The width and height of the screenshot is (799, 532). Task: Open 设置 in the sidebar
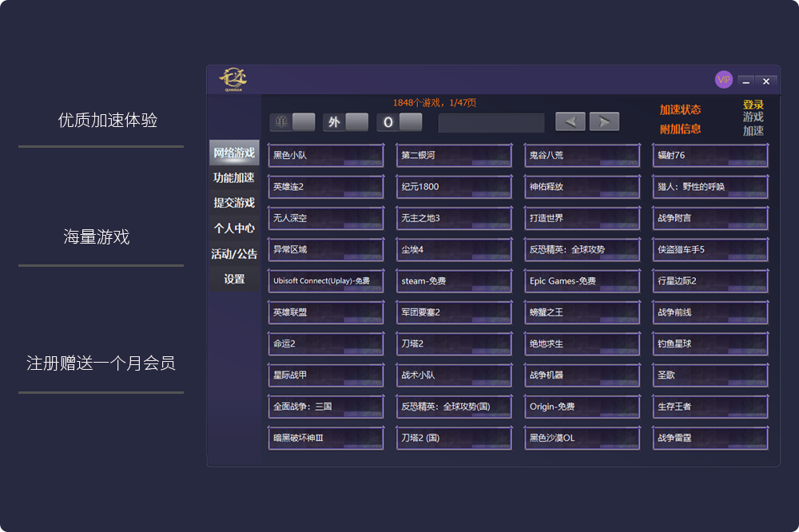tap(234, 279)
